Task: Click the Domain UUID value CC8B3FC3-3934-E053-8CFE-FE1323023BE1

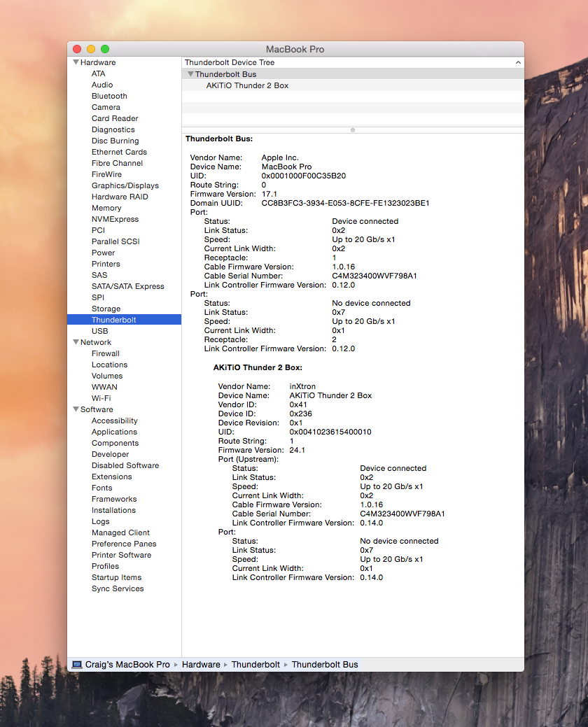Action: [x=346, y=203]
